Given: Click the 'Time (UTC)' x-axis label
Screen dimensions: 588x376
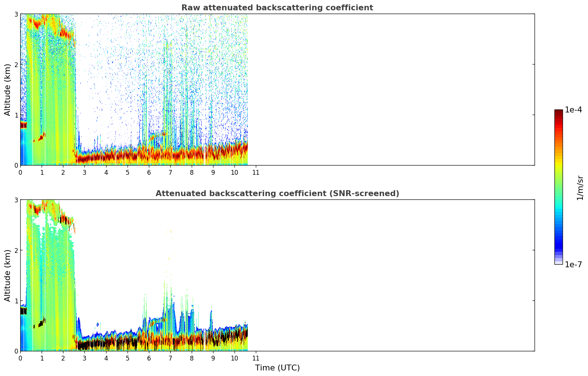Looking at the screenshot, I should click(277, 368).
